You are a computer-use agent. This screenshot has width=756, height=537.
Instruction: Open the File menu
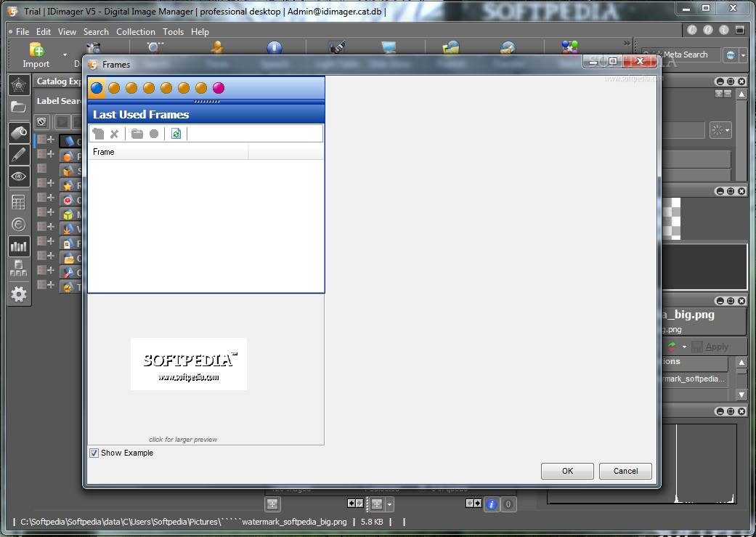pos(23,32)
